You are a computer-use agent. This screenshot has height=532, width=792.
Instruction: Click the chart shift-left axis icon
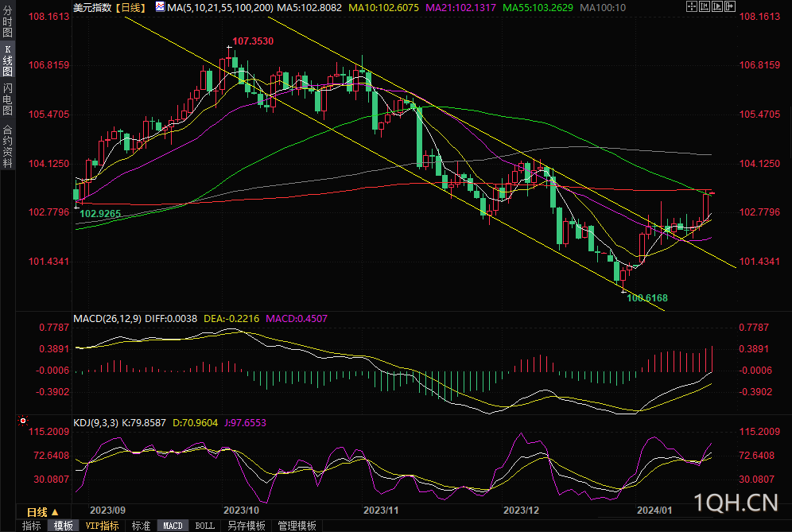click(705, 6)
